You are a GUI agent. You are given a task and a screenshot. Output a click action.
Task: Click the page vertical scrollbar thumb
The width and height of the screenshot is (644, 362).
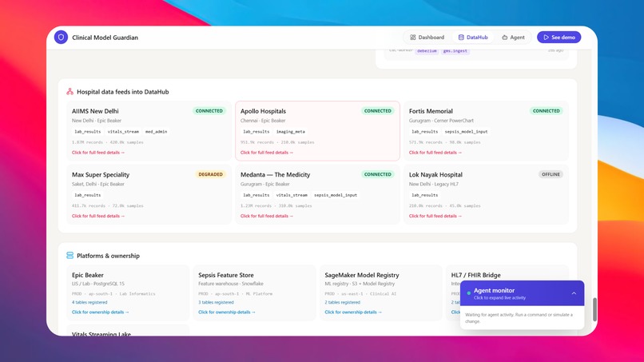594,309
